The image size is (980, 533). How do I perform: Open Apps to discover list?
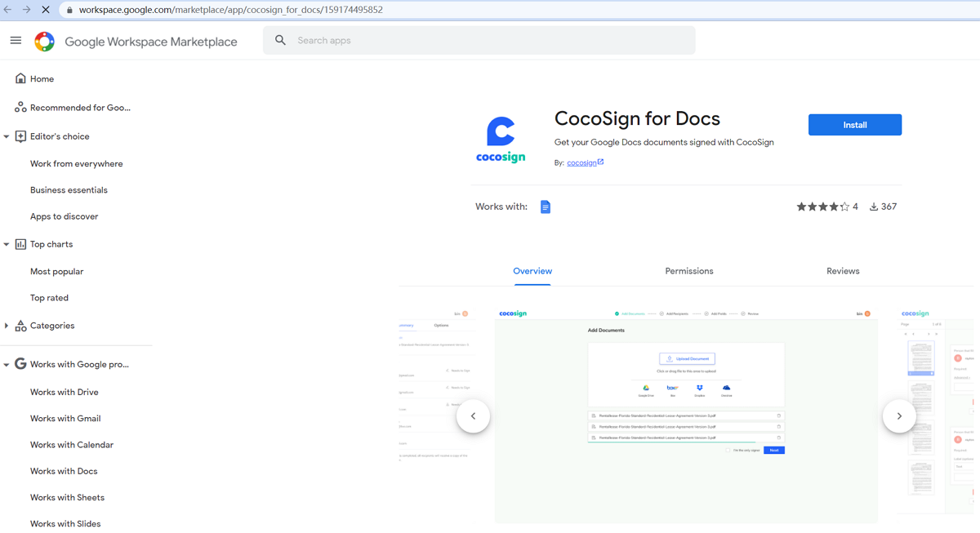64,216
